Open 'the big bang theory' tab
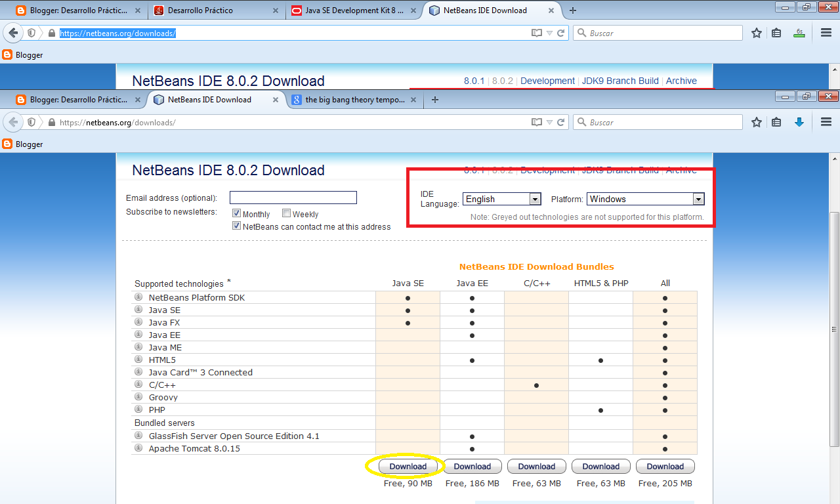 point(351,100)
